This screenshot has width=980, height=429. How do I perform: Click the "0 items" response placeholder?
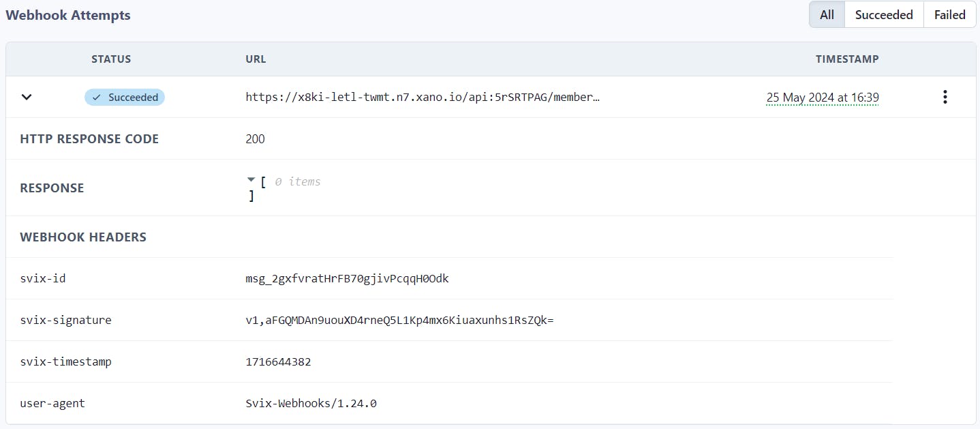coord(297,181)
